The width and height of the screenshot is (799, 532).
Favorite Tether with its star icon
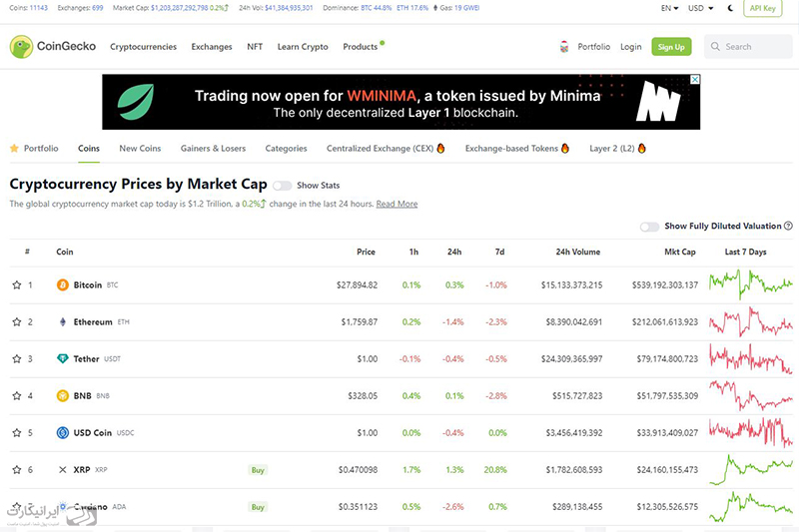pos(17,359)
